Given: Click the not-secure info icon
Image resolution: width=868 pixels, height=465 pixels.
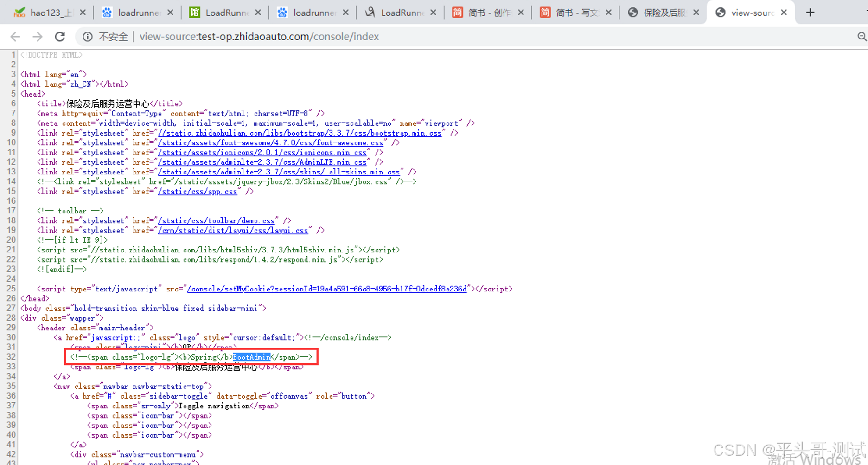Looking at the screenshot, I should tap(88, 37).
